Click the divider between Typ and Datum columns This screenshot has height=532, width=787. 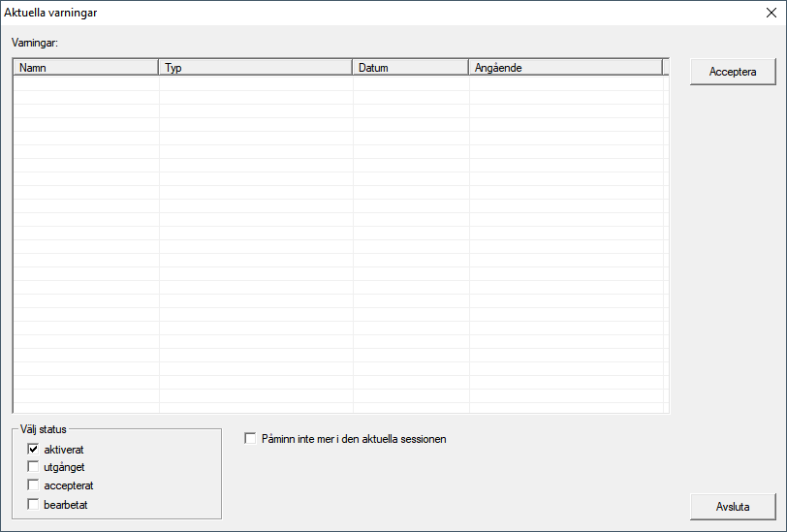[352, 68]
